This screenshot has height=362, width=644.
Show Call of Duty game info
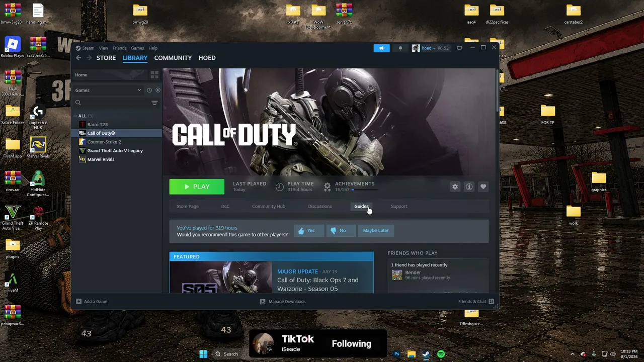pyautogui.click(x=469, y=187)
